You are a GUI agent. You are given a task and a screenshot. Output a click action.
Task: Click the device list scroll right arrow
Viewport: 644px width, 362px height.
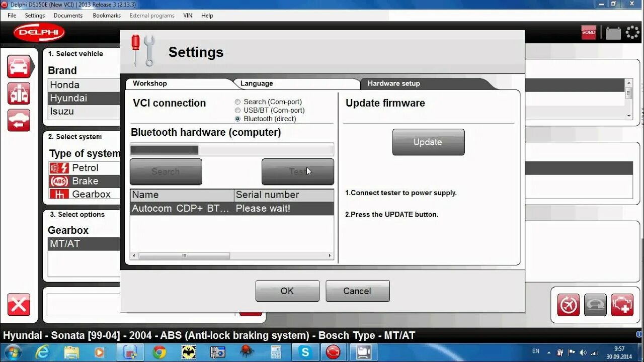point(330,256)
